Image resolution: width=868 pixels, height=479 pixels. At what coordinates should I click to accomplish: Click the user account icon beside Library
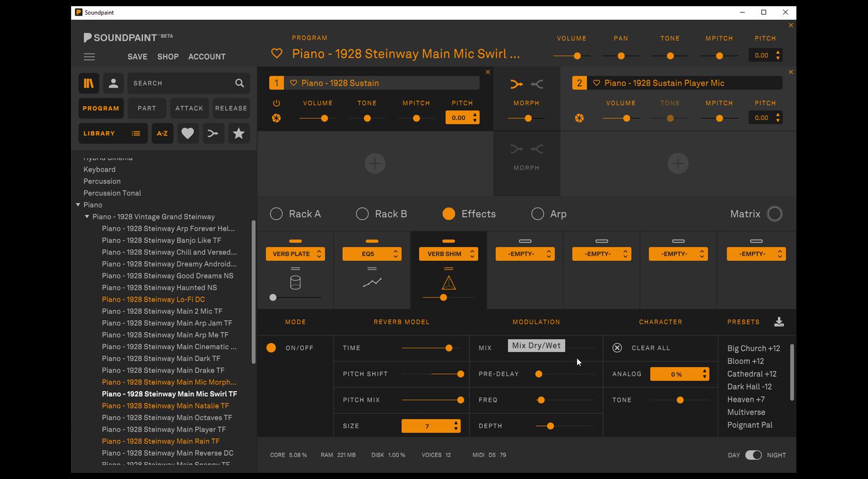[113, 83]
